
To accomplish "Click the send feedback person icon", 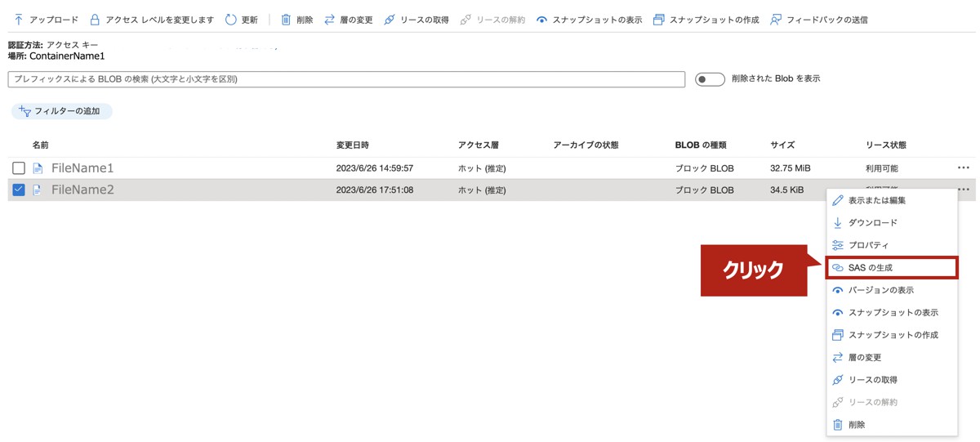I will click(776, 20).
